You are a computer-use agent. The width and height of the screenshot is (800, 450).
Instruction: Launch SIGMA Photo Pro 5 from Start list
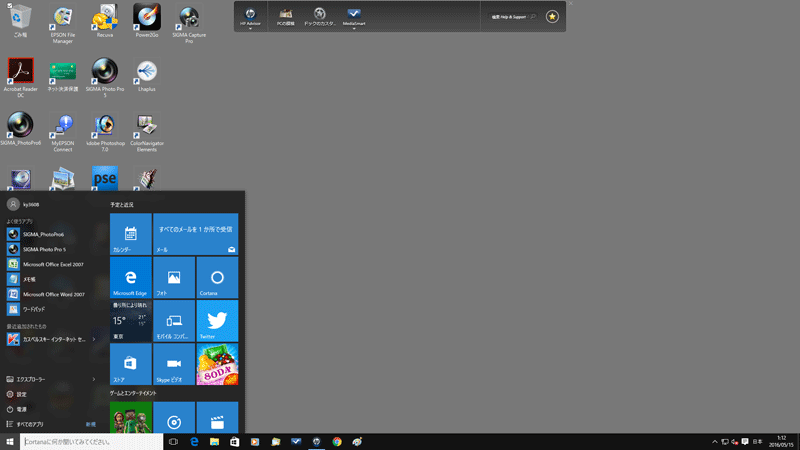[x=54, y=249]
